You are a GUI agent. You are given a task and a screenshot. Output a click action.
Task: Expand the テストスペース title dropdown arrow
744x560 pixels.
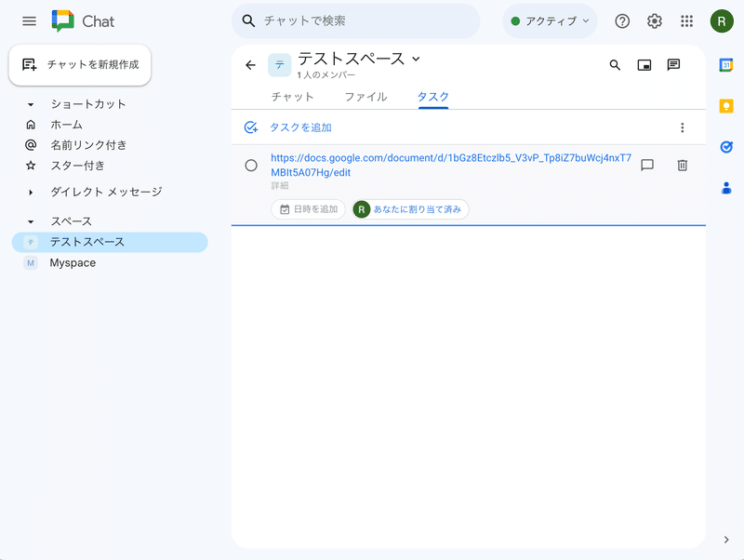click(x=416, y=59)
